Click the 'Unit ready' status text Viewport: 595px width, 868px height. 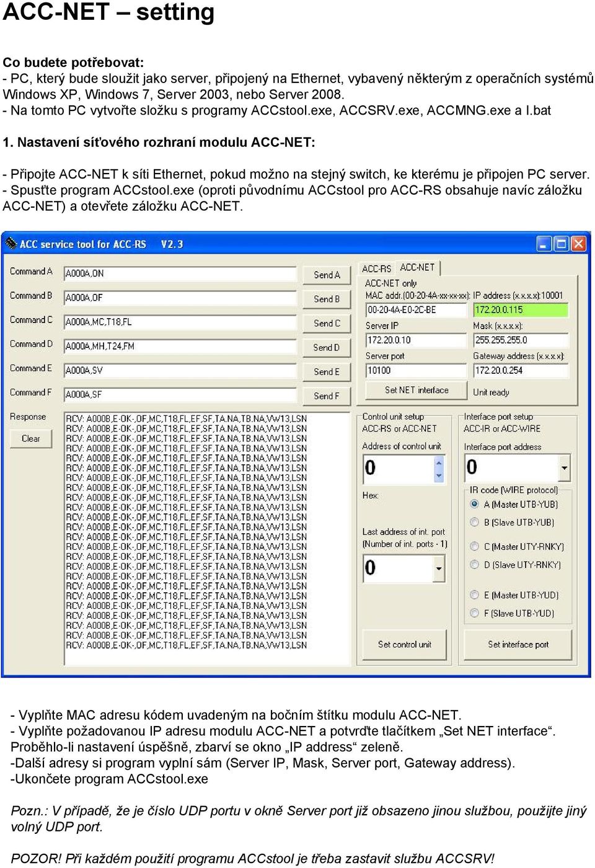point(491,392)
